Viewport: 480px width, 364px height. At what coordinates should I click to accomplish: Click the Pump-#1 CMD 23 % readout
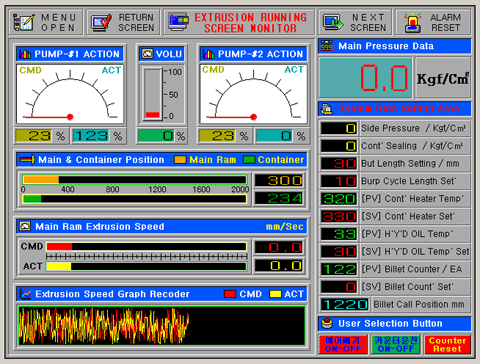[x=34, y=136]
